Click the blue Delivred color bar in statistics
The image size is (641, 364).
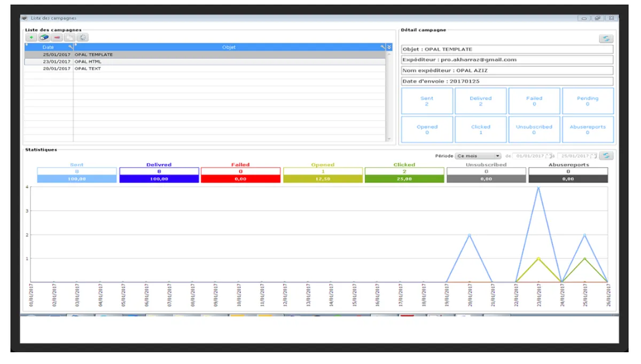[x=159, y=179]
